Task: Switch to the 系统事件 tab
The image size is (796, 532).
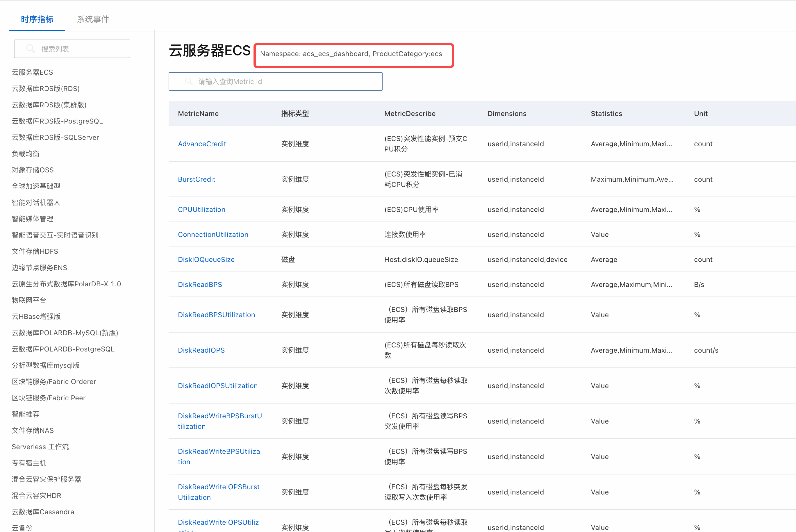Action: (x=93, y=19)
